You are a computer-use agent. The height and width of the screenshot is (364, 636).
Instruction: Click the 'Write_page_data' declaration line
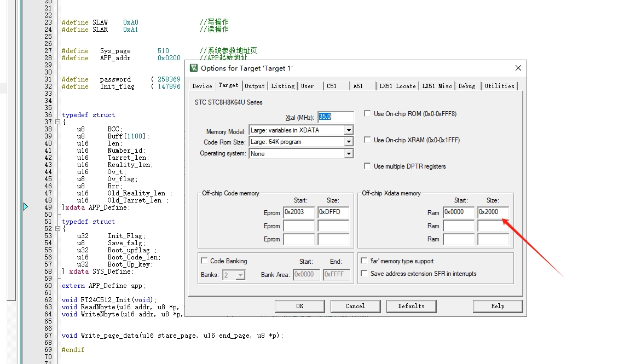coord(172,336)
